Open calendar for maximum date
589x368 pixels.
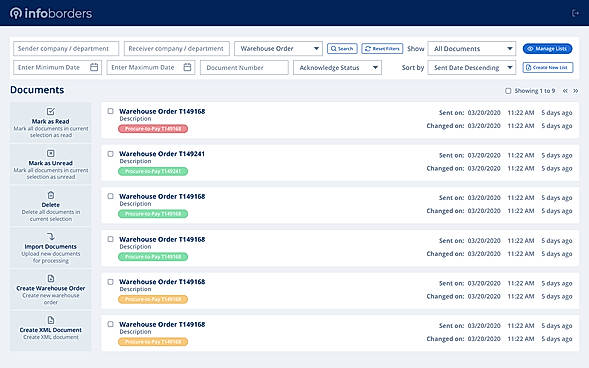click(187, 67)
